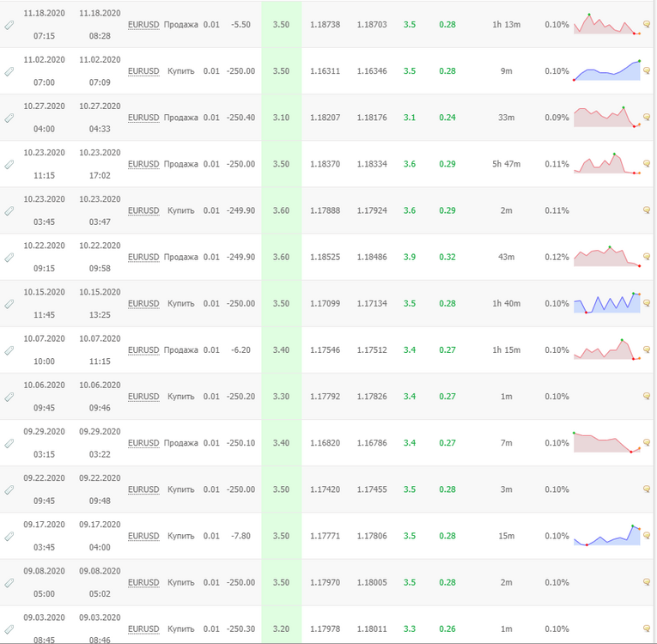Click the tag icon for the 10.22.2020 trade

click(x=9, y=258)
